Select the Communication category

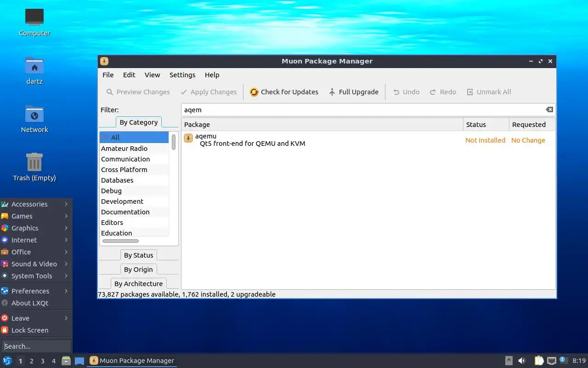click(x=134, y=159)
